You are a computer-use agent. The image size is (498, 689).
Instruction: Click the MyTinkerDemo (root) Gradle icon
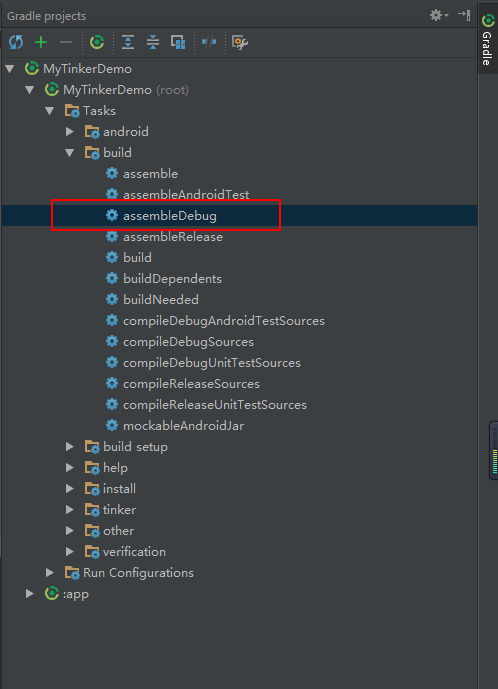(52, 90)
